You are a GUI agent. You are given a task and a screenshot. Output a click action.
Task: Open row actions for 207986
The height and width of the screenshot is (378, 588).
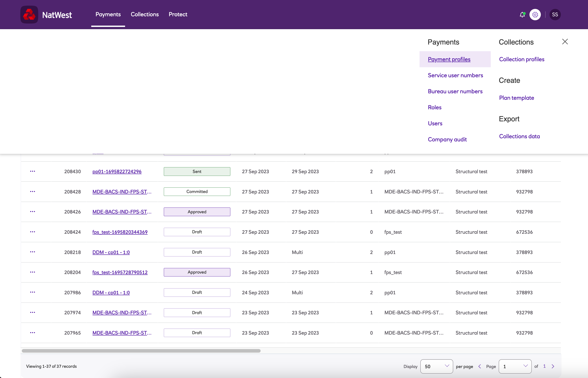(32, 292)
